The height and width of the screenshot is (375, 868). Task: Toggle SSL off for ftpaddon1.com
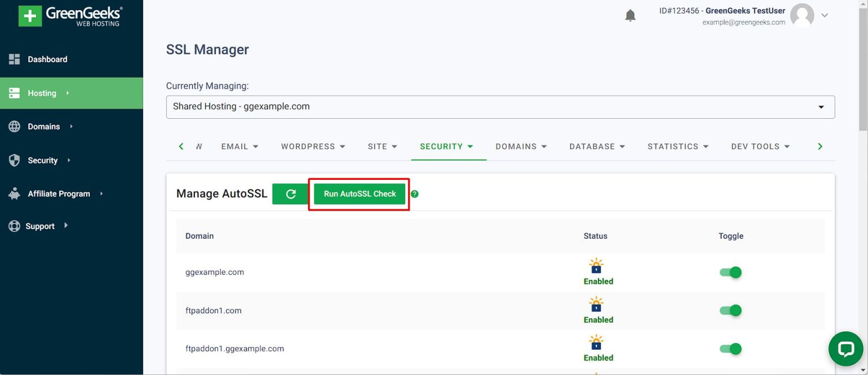731,311
